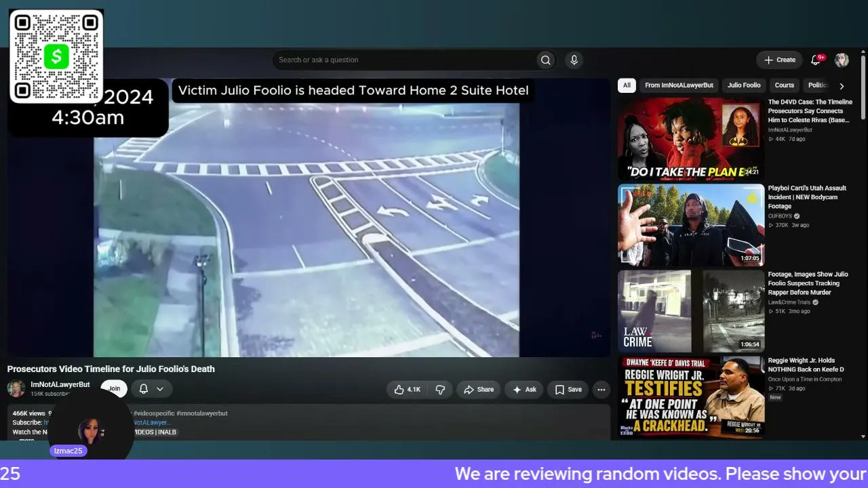The height and width of the screenshot is (488, 868).
Task: Click 'Once Upon a Time in Compton' channel
Action: (x=805, y=380)
